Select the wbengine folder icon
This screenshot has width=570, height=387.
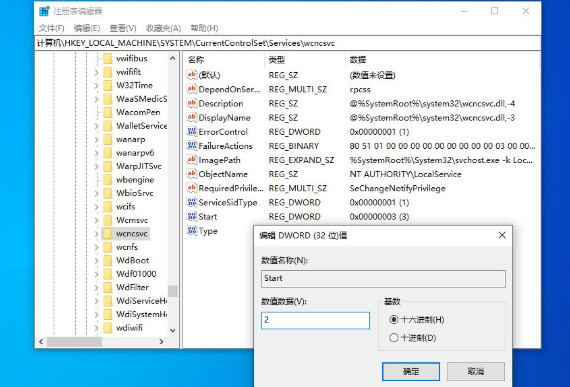pyautogui.click(x=108, y=180)
